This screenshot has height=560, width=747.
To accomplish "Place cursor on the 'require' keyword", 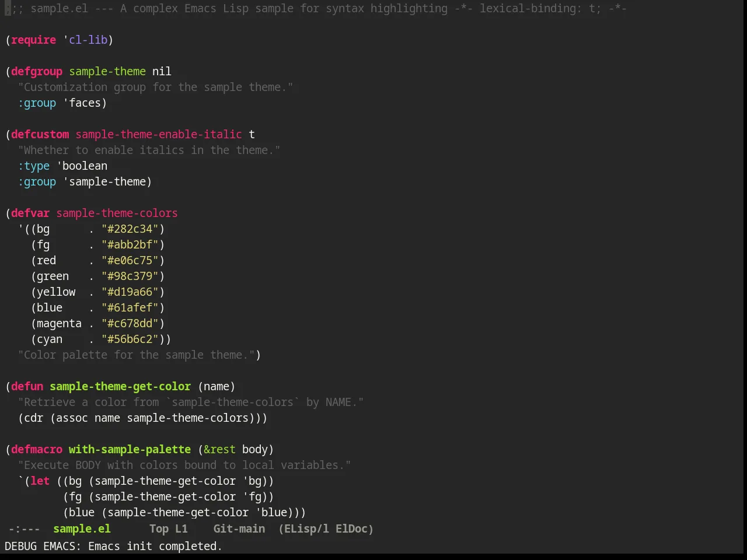I will (33, 40).
